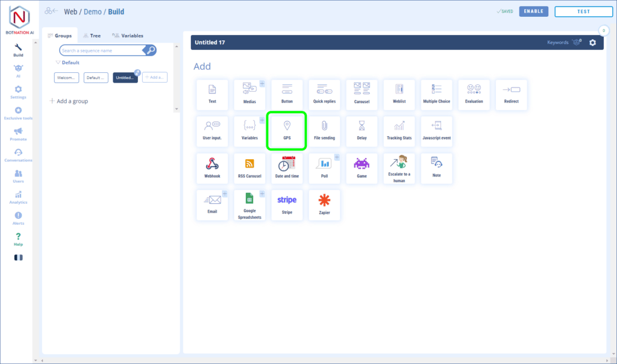Insert the RSS Carousel block
This screenshot has height=364, width=617.
[x=249, y=168]
